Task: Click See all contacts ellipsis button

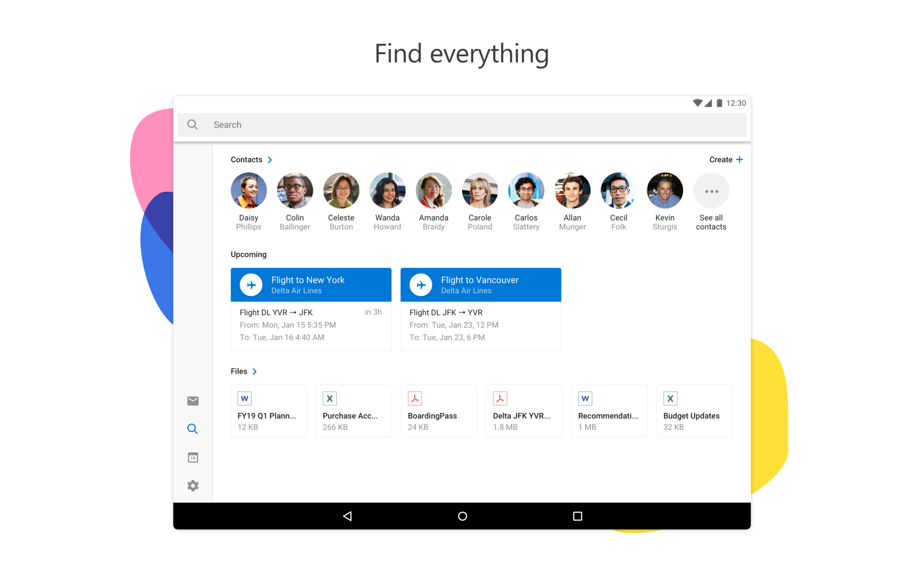Action: point(711,191)
